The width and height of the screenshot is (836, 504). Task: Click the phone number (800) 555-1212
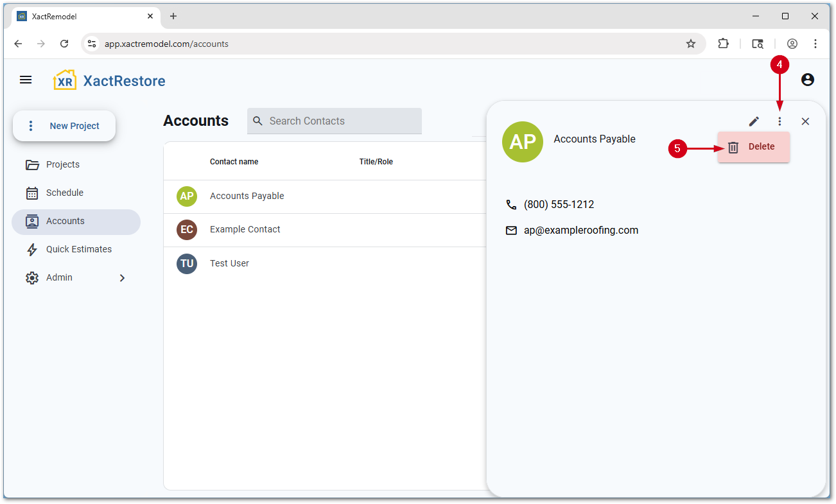559,205
